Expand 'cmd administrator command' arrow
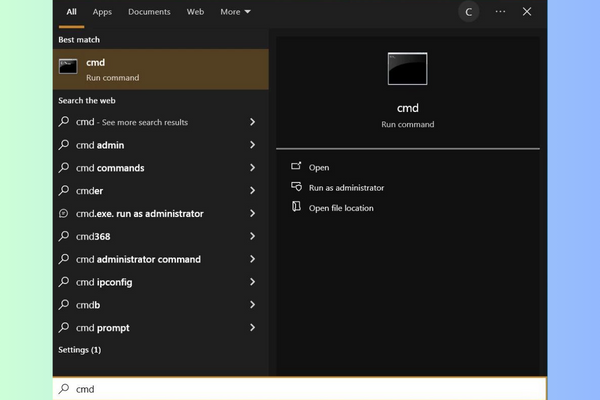Viewport: 600px width, 400px height. pos(252,259)
